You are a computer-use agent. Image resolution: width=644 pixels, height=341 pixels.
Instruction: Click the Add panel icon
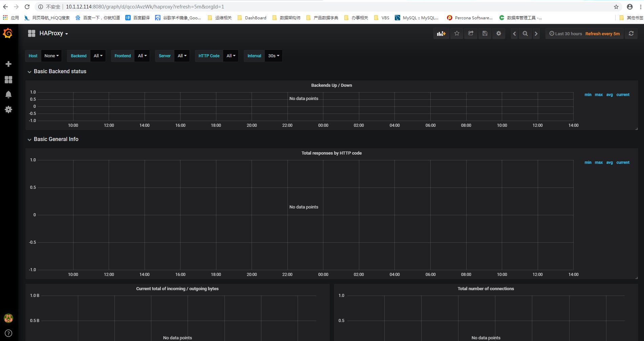[x=441, y=34]
